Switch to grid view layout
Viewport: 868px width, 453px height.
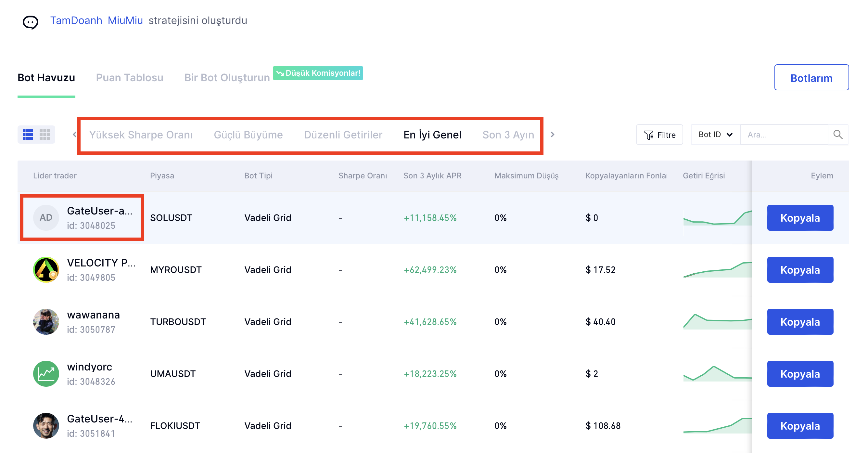[45, 135]
